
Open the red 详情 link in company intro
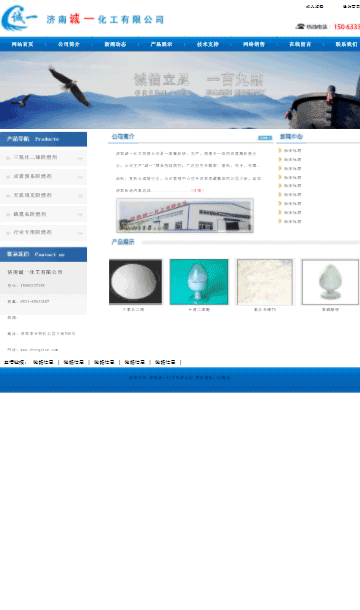click(197, 190)
